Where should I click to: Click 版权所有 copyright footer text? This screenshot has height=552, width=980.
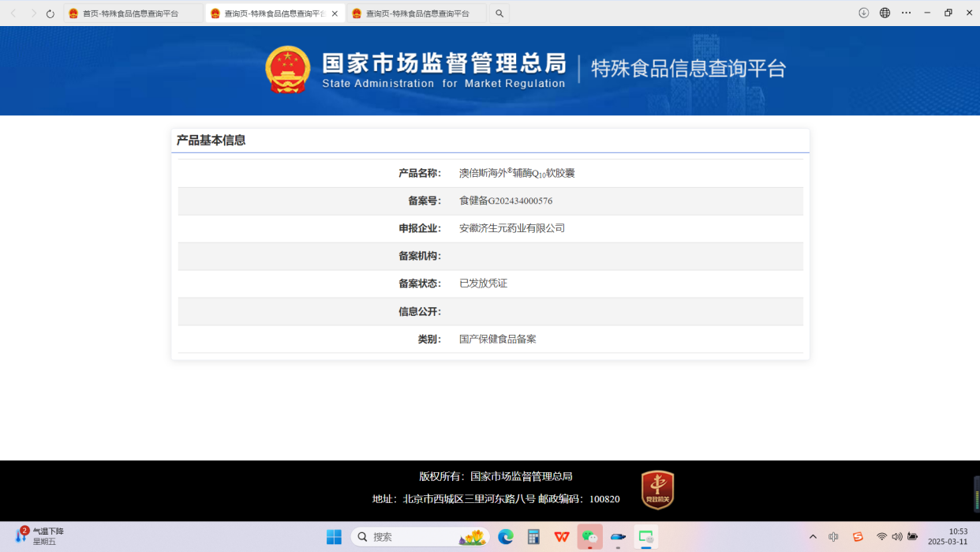coord(496,476)
